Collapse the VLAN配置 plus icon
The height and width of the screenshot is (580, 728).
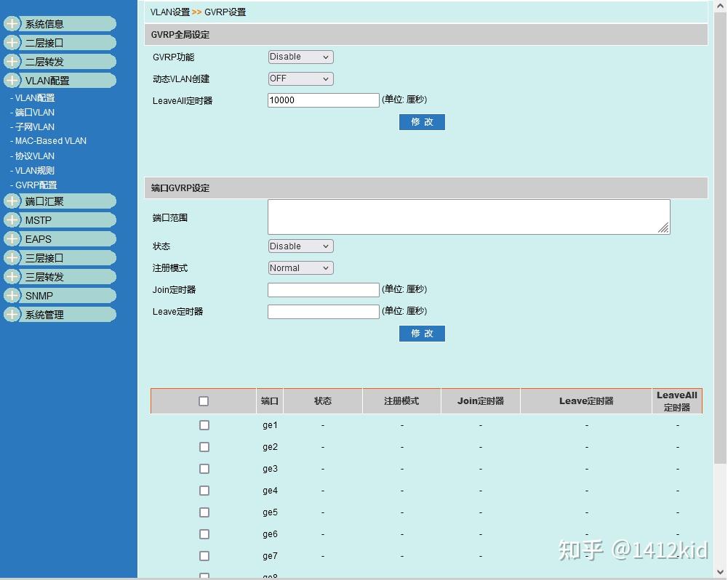(12, 80)
